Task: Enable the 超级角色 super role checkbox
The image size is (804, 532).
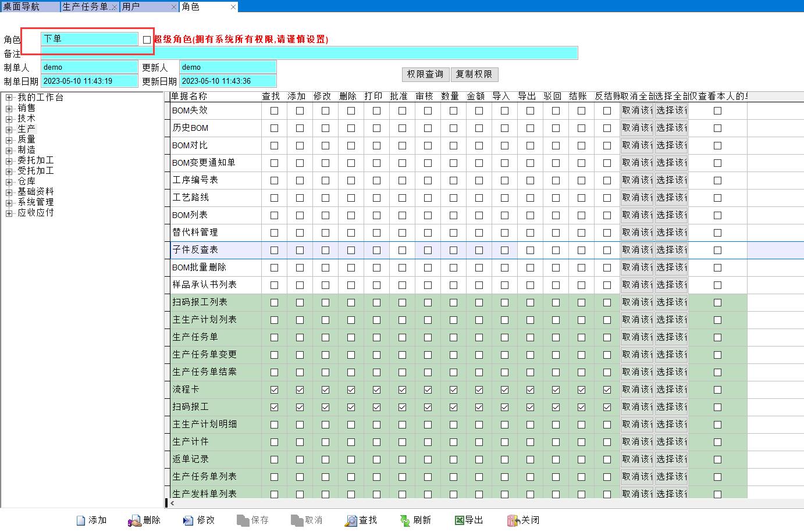Action: [147, 40]
